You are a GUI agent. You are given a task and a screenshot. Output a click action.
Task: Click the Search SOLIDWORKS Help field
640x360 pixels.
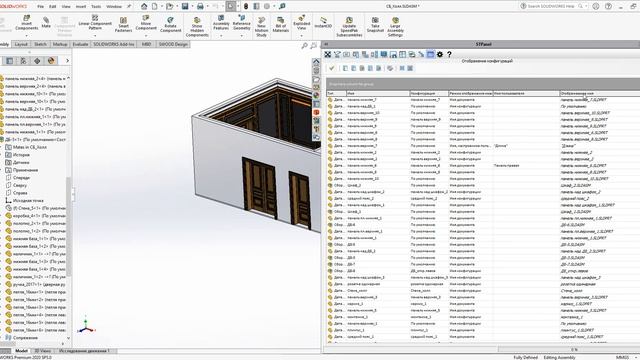click(551, 6)
